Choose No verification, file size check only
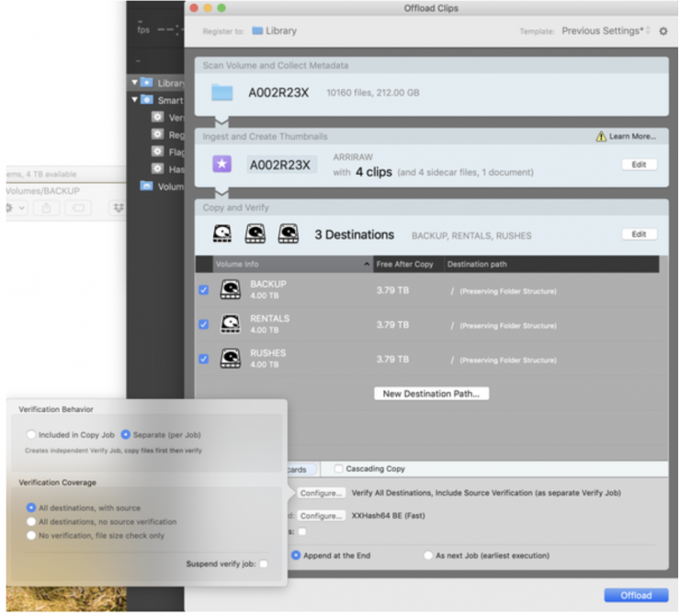This screenshot has width=680, height=616. (x=32, y=534)
